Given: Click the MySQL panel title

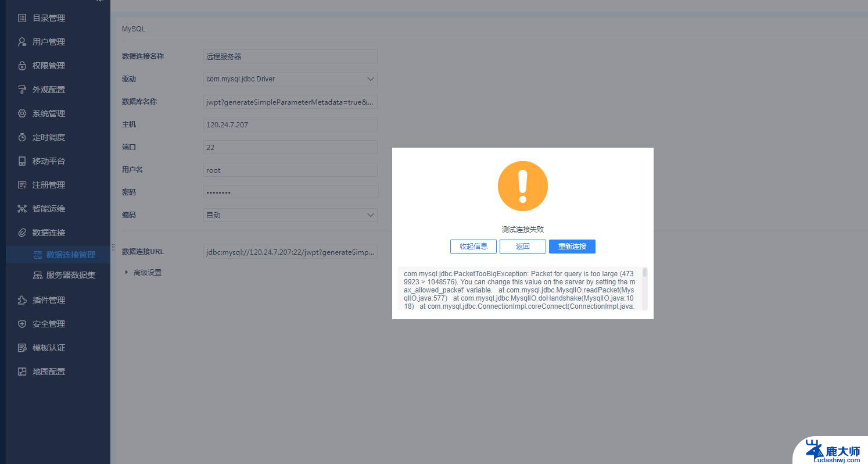Looking at the screenshot, I should click(134, 28).
